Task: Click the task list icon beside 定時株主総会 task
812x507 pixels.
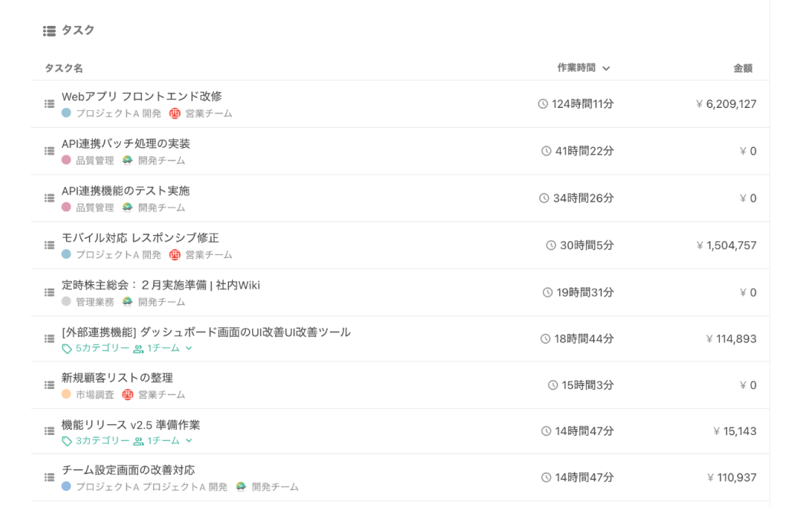Action: (x=47, y=293)
